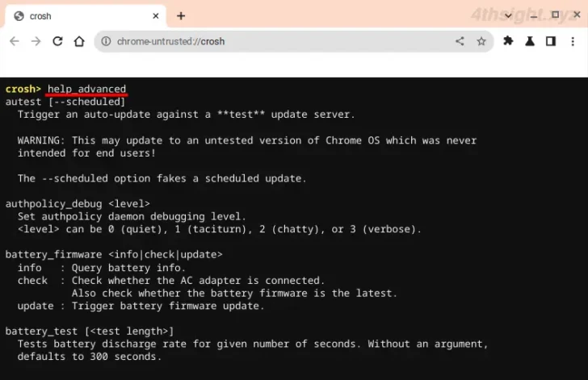The height and width of the screenshot is (380, 588).
Task: Click 'battery_test [<test length>]' line
Action: point(90,332)
